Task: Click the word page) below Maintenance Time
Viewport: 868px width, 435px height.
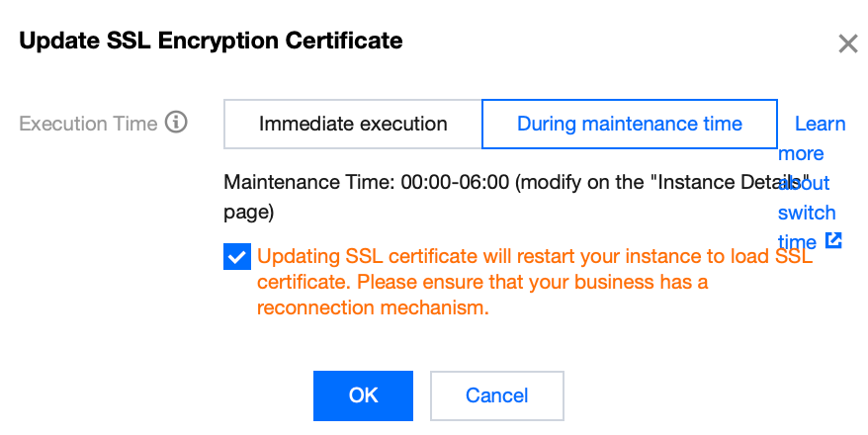Action: coord(249,212)
